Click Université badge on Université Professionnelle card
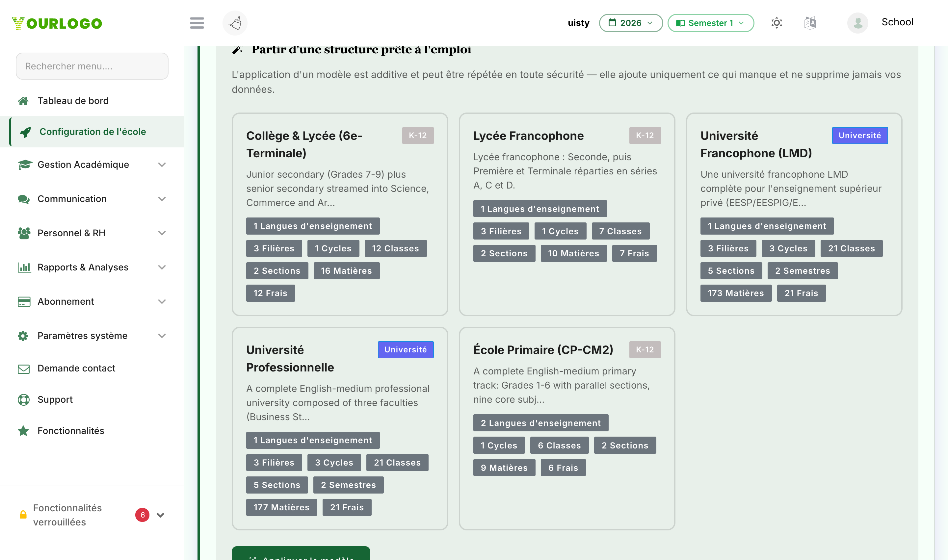The height and width of the screenshot is (560, 948). click(x=406, y=349)
